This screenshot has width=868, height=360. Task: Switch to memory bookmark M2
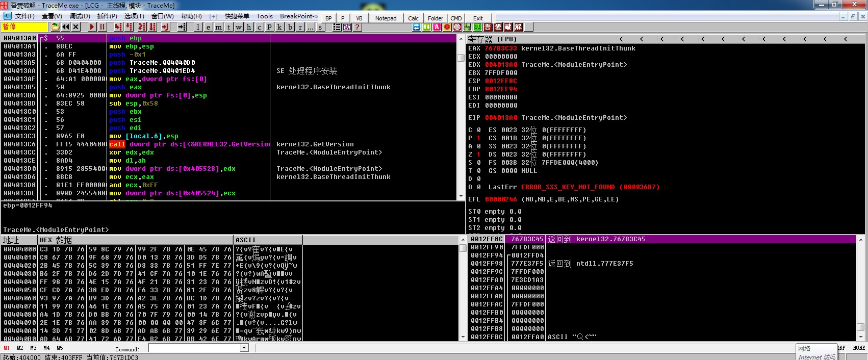tap(20, 348)
